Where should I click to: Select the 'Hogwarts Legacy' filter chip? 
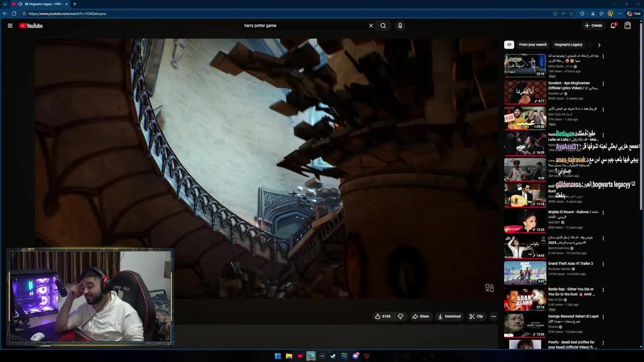(x=568, y=45)
